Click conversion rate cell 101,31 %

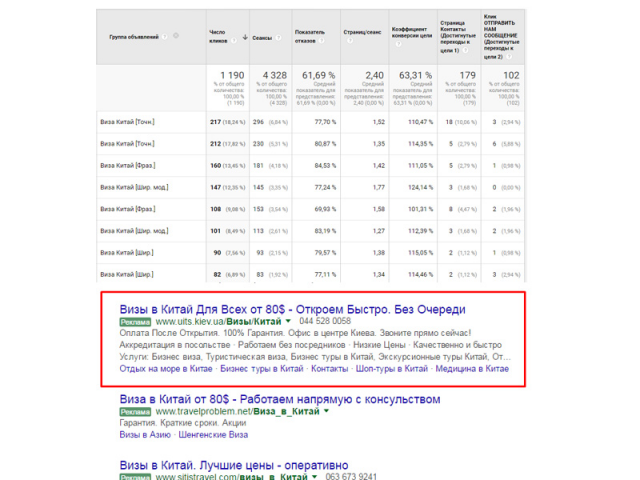click(x=420, y=209)
